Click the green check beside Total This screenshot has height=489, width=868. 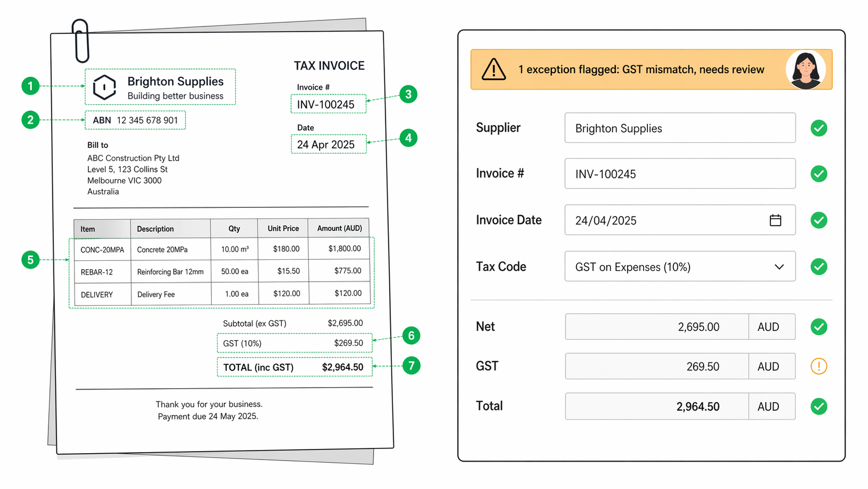click(819, 406)
